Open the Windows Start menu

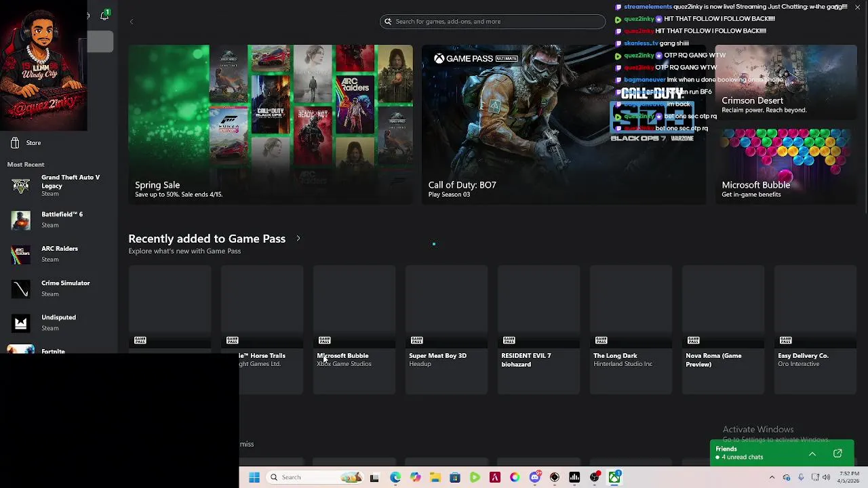pos(254,477)
